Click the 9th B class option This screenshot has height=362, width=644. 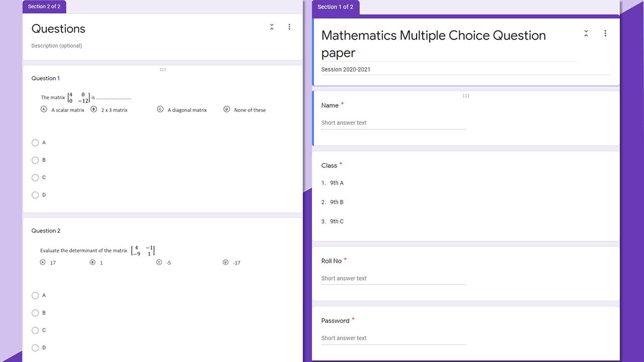(337, 202)
